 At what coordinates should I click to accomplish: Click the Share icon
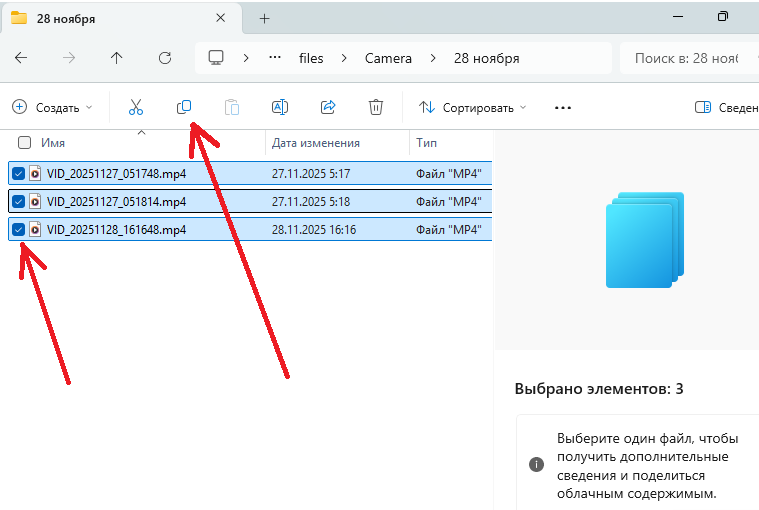tap(328, 107)
